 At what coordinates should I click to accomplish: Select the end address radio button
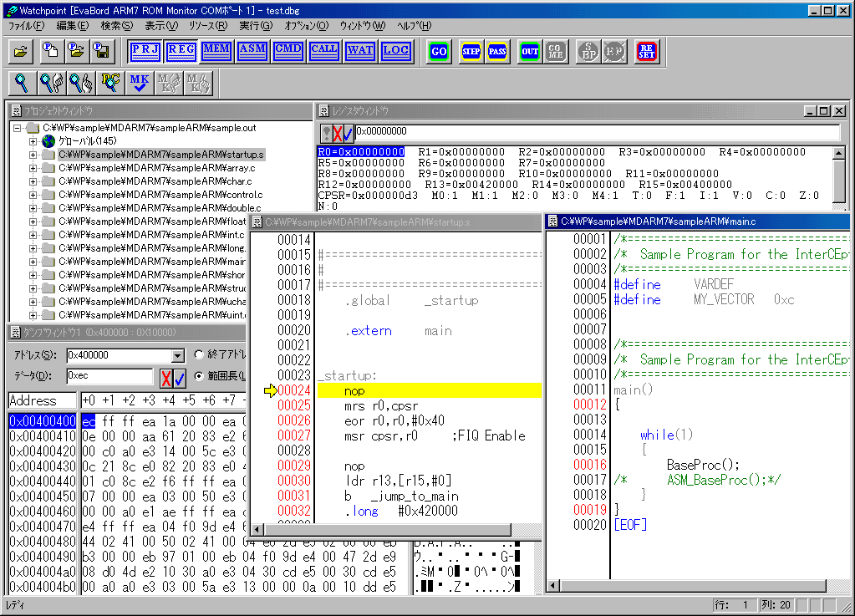[x=199, y=354]
